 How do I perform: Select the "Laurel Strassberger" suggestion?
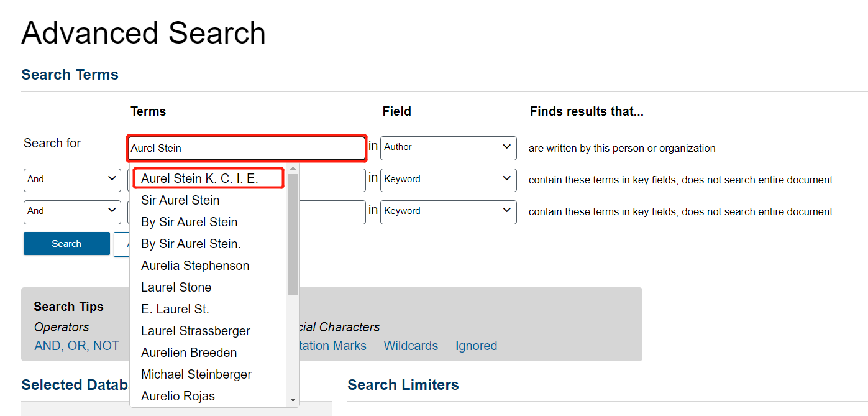point(195,331)
